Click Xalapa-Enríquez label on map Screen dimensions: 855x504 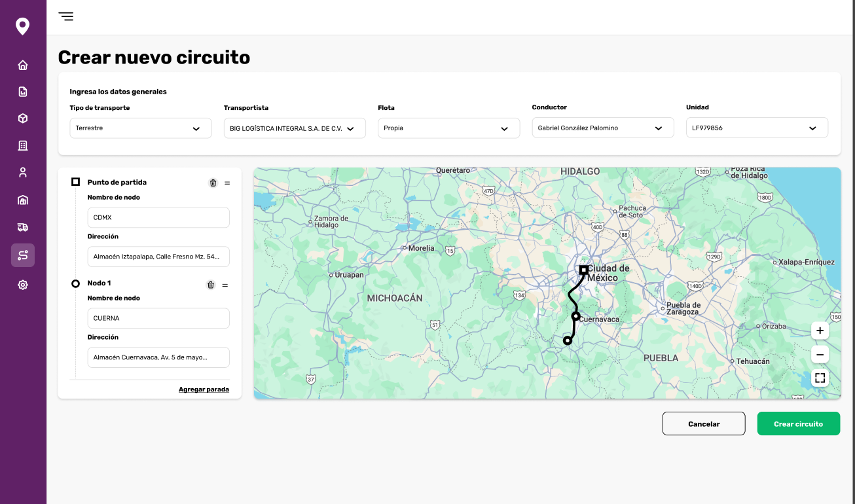tap(807, 262)
